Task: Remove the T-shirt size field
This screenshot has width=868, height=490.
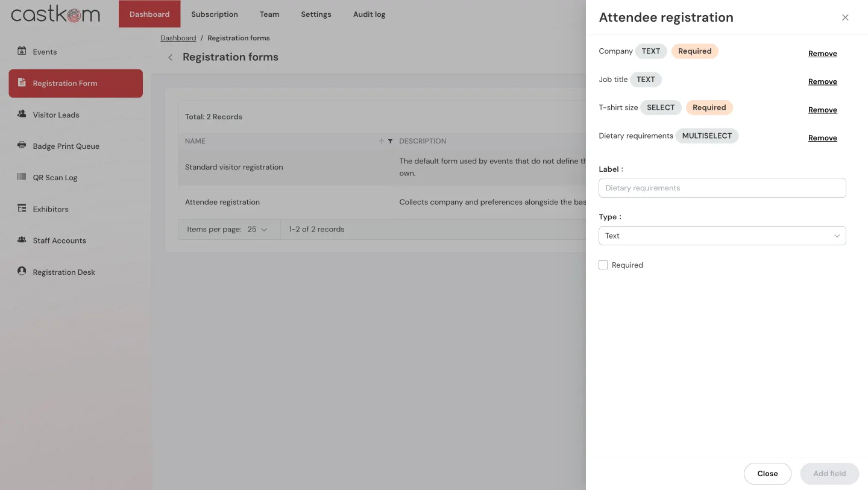Action: click(822, 110)
